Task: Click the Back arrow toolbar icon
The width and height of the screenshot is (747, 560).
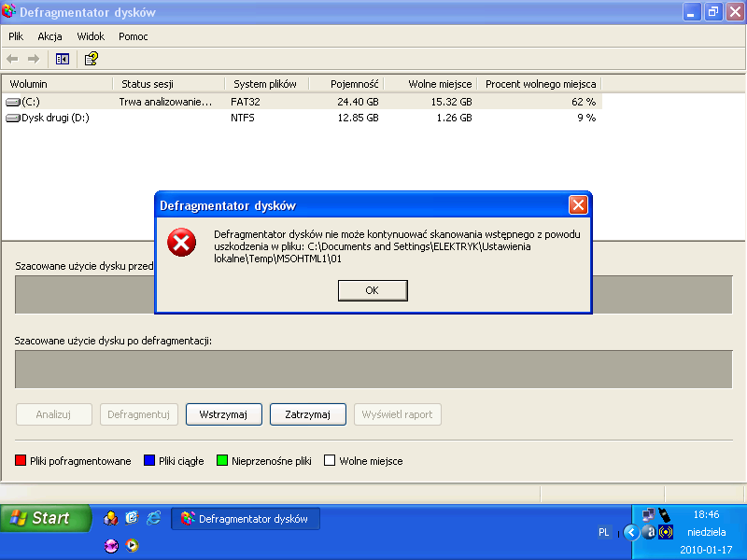Action: [12, 59]
